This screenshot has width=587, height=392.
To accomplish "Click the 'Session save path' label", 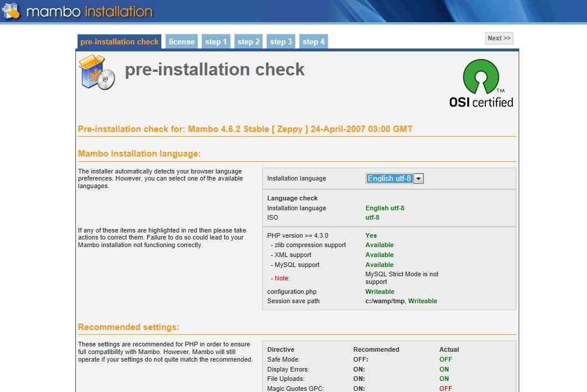I will point(293,301).
